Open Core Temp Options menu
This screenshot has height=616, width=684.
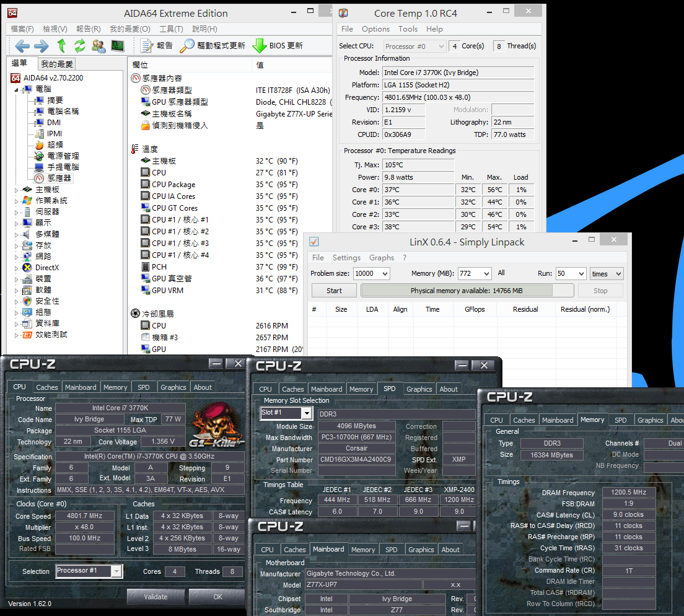[375, 29]
